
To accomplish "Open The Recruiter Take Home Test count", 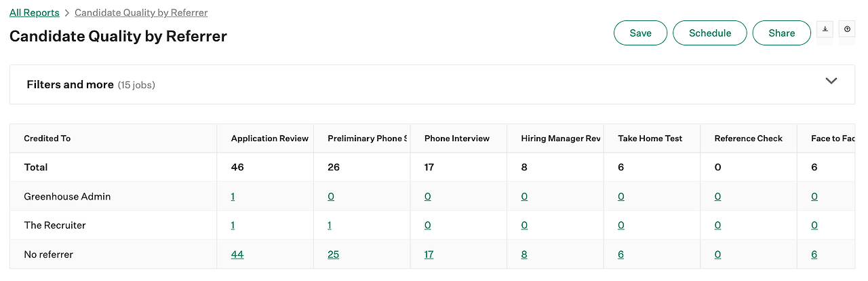I will click(x=621, y=225).
